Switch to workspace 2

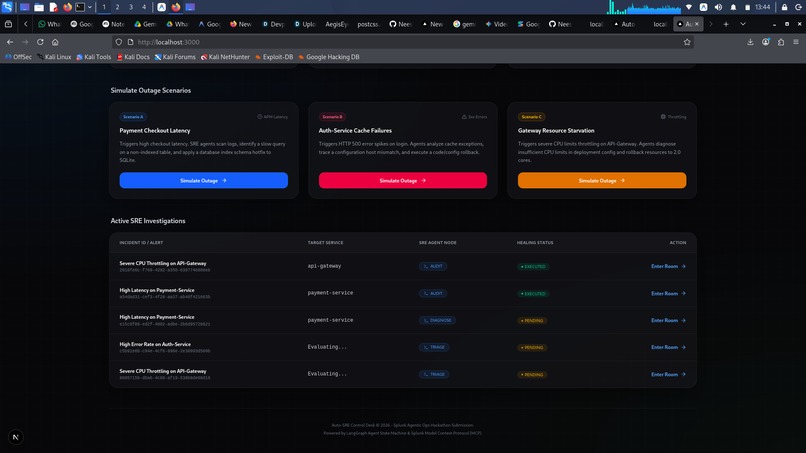tap(117, 7)
